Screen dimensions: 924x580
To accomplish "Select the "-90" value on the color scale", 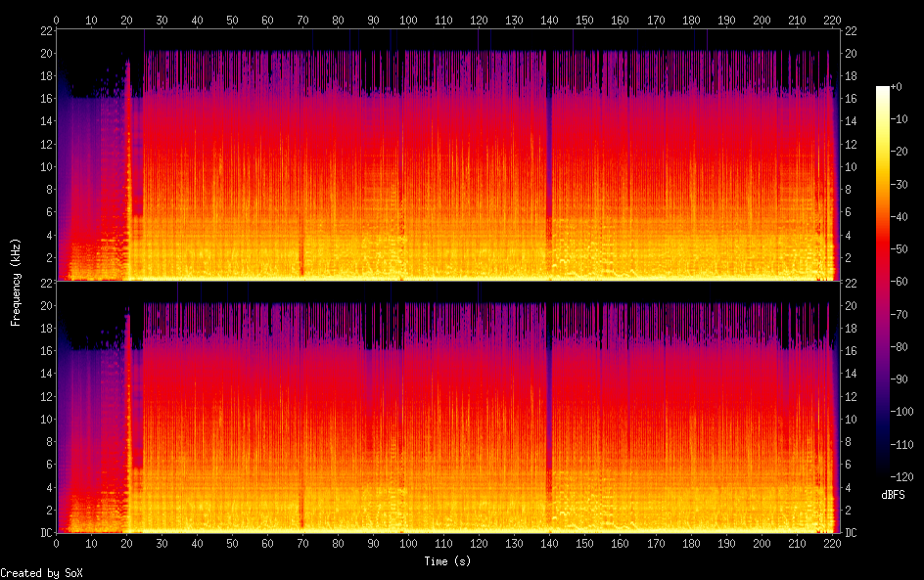I will pos(899,379).
